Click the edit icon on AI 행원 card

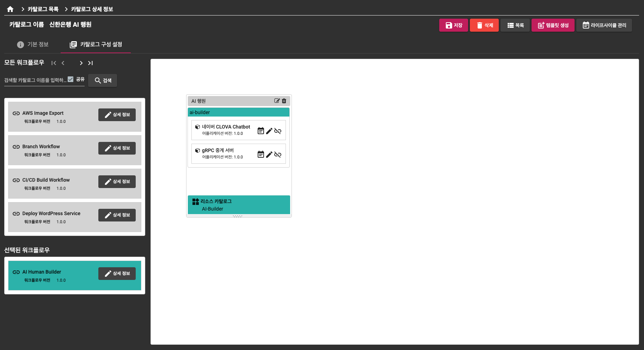277,101
